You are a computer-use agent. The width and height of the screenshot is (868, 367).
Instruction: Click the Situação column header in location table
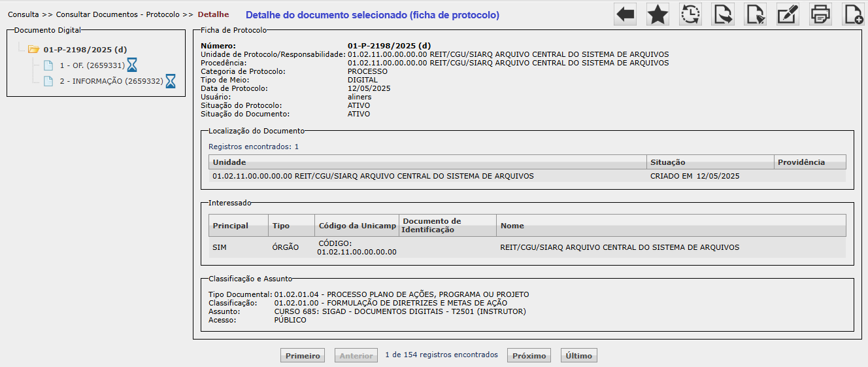[667, 162]
